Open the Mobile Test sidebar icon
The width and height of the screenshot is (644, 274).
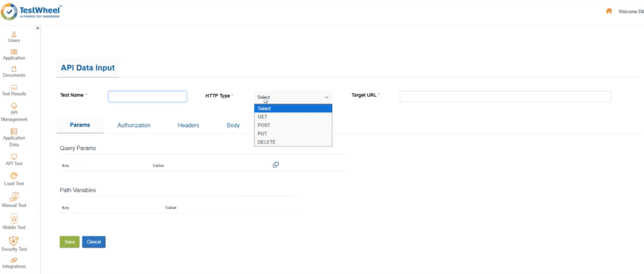14,218
